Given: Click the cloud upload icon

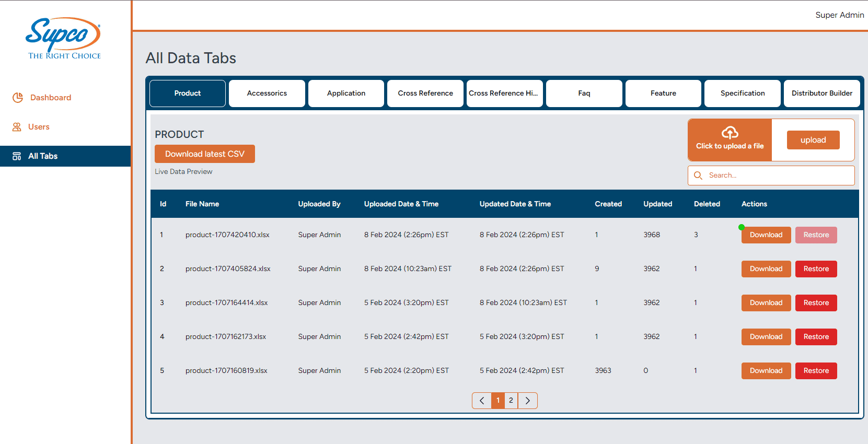Looking at the screenshot, I should click(730, 133).
